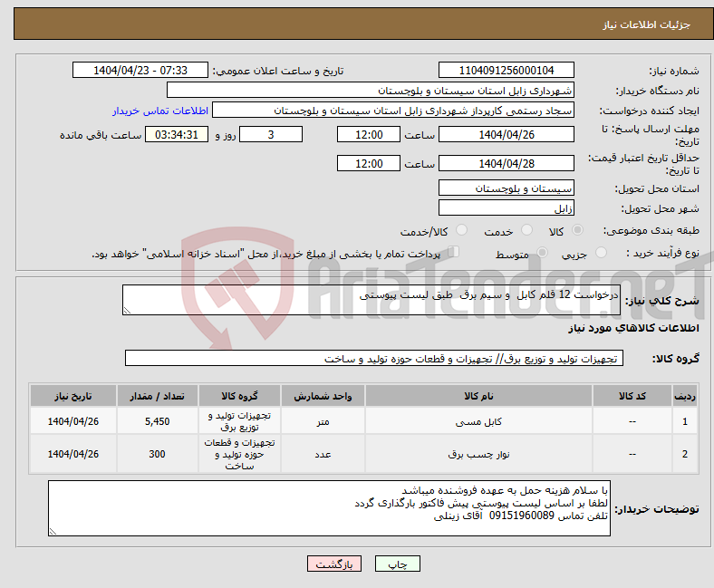Click the need number field 1104091256000104
This screenshot has width=714, height=588.
pyautogui.click(x=506, y=70)
